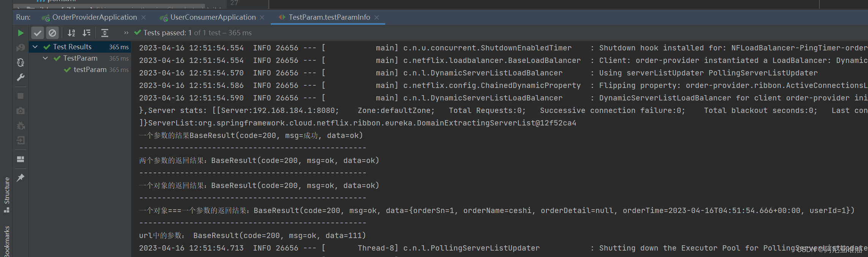Image resolution: width=868 pixels, height=257 pixels.
Task: Click the 'ServerList:org.springframework.cloud' line
Action: pos(357,123)
